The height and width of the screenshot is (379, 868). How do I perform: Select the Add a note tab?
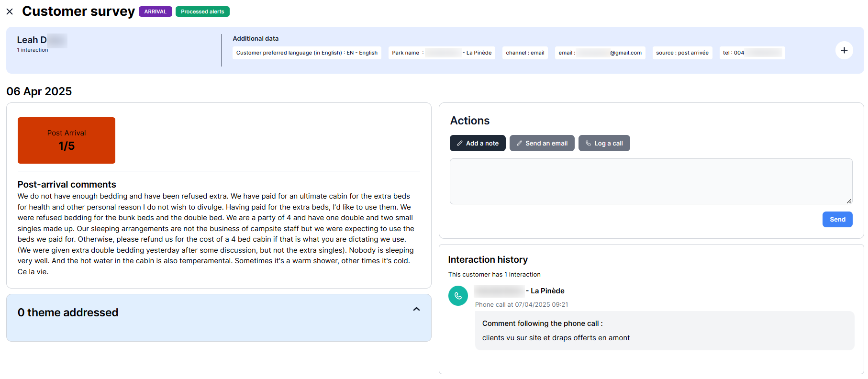477,143
